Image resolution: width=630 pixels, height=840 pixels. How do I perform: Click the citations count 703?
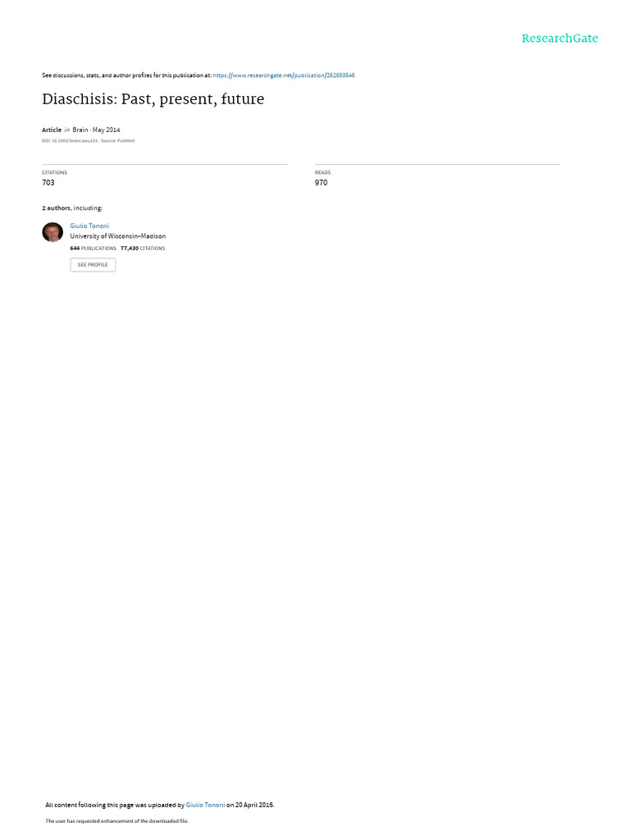coord(48,183)
